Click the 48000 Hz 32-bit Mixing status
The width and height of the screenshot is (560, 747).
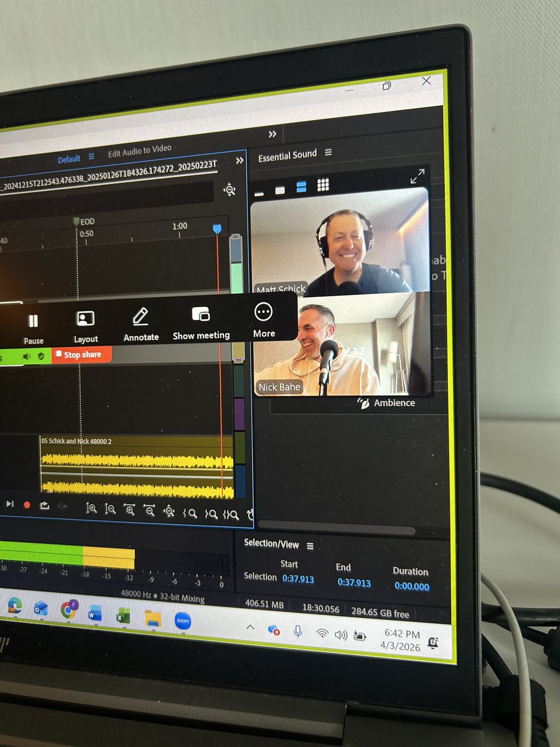162,598
